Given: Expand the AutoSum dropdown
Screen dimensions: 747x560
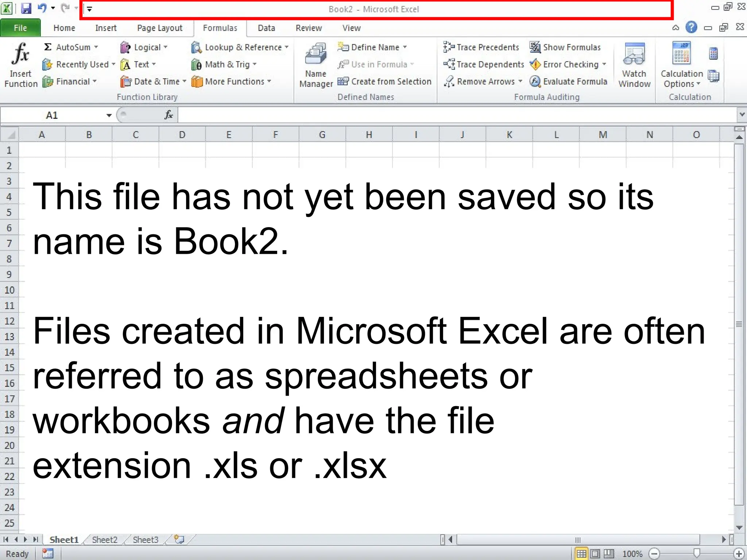Looking at the screenshot, I should 96,47.
